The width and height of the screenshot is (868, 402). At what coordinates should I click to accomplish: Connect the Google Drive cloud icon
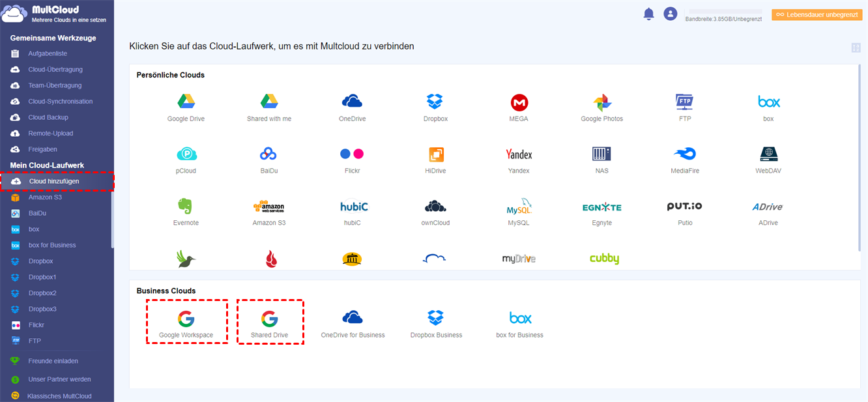[186, 102]
